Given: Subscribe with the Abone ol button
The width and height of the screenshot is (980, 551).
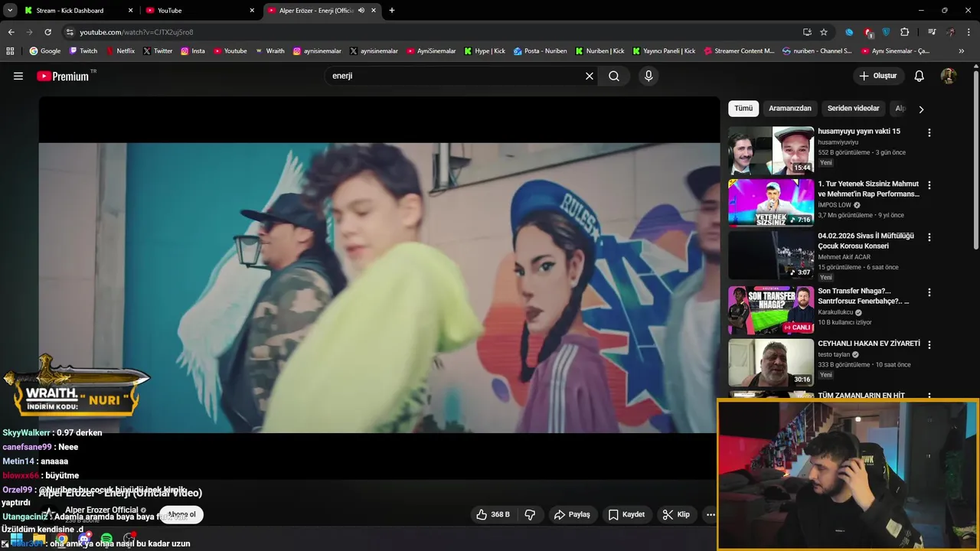Looking at the screenshot, I should (181, 514).
